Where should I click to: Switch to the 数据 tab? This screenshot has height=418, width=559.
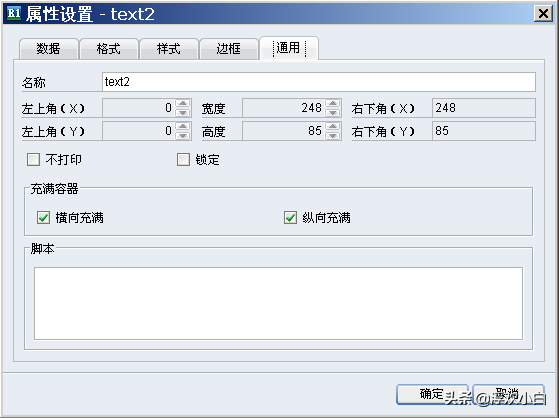point(48,49)
